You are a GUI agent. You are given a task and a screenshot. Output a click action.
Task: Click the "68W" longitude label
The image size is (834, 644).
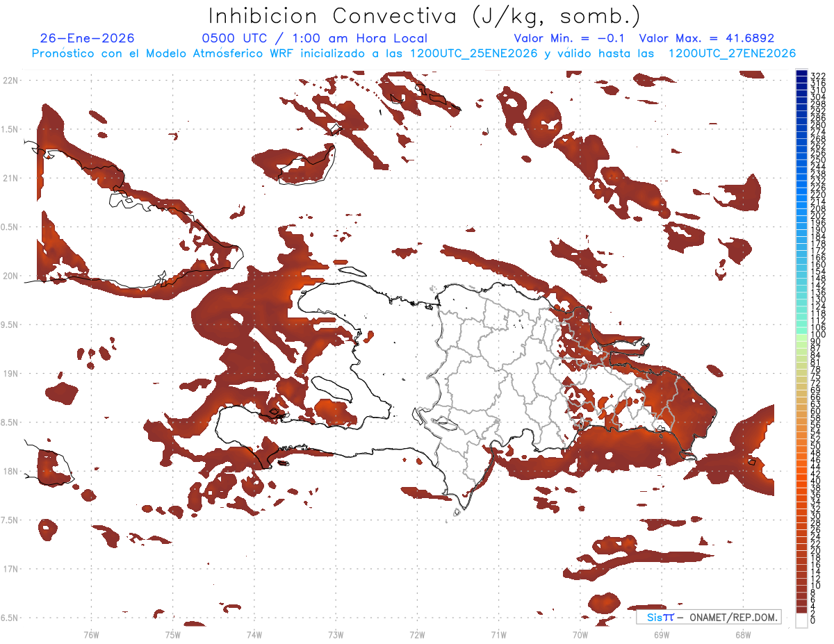[742, 634]
